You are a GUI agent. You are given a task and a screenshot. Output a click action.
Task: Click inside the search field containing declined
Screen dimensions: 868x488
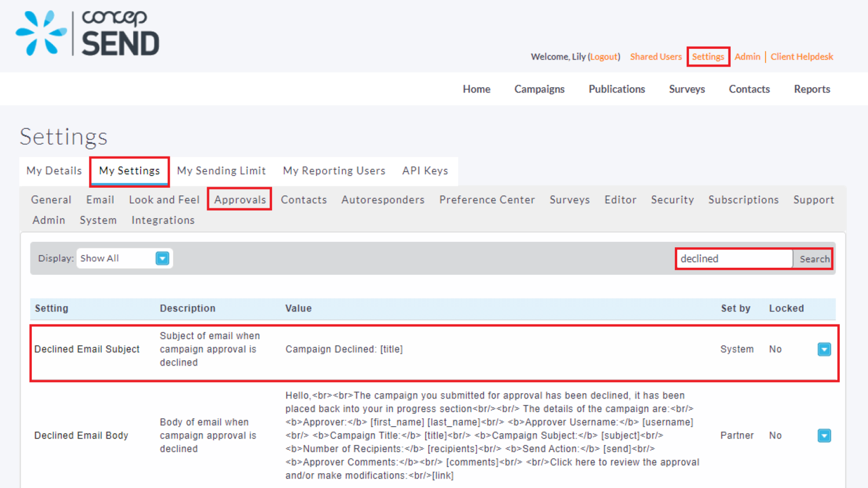point(733,258)
